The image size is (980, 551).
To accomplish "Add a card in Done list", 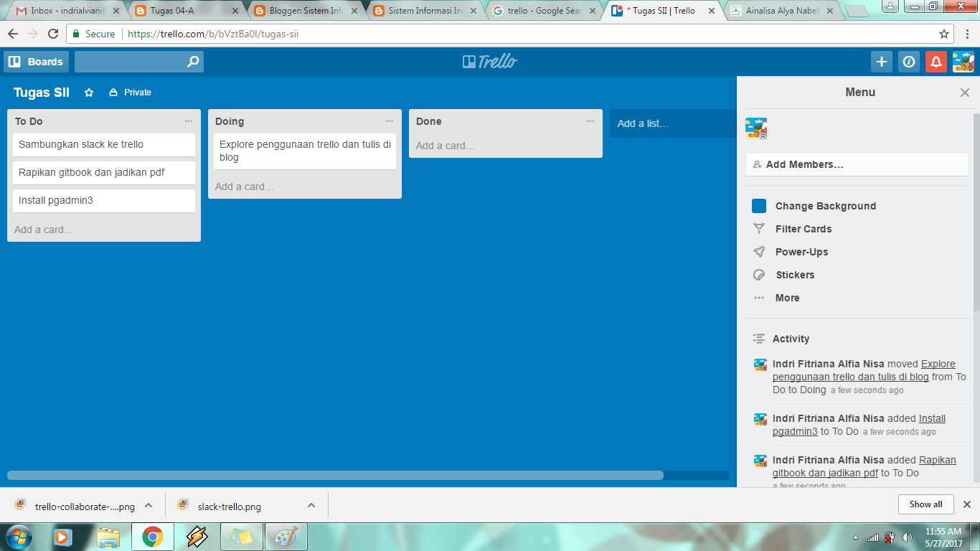I will [446, 146].
